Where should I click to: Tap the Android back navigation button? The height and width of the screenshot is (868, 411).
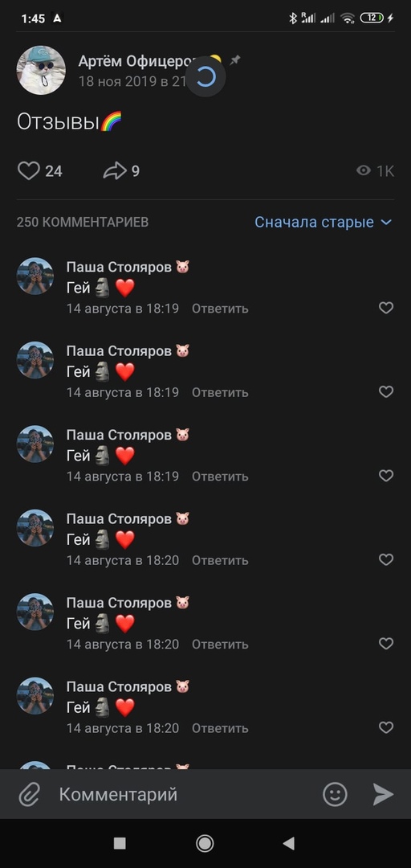288,843
